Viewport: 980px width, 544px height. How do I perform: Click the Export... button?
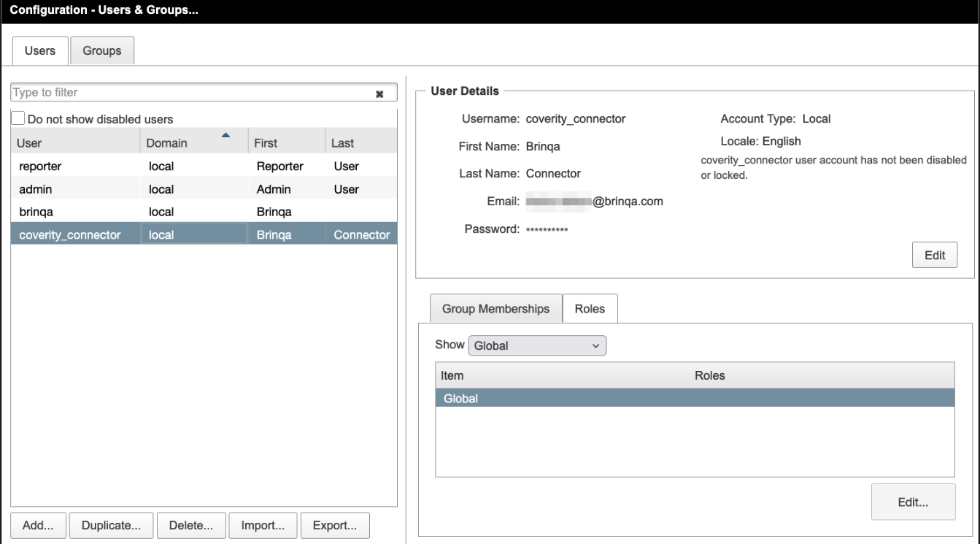point(335,525)
